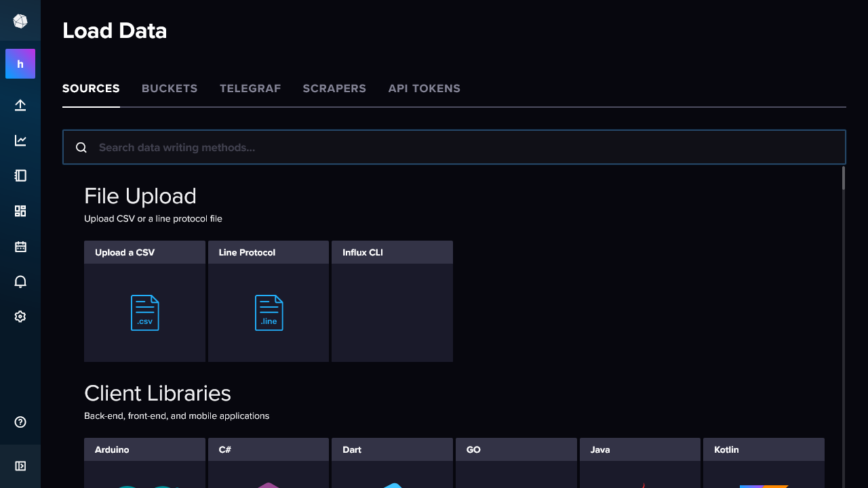Open Data Explorer graph icon
The height and width of the screenshot is (488, 868).
(20, 140)
